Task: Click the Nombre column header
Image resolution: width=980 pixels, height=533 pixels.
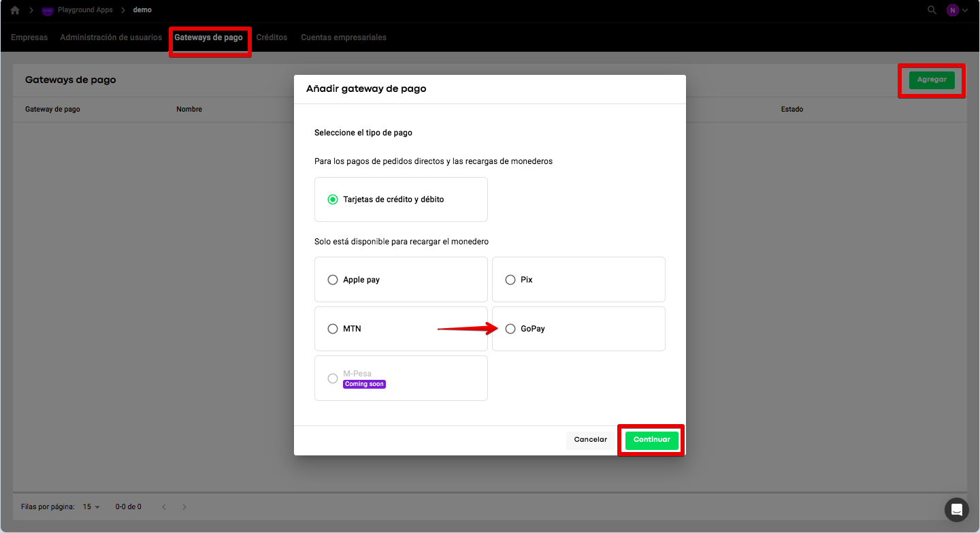Action: (x=189, y=109)
